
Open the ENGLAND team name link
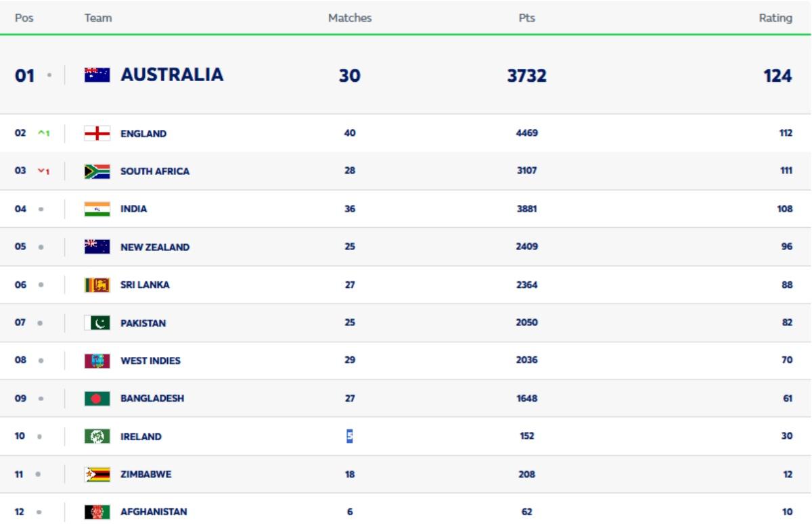click(143, 133)
